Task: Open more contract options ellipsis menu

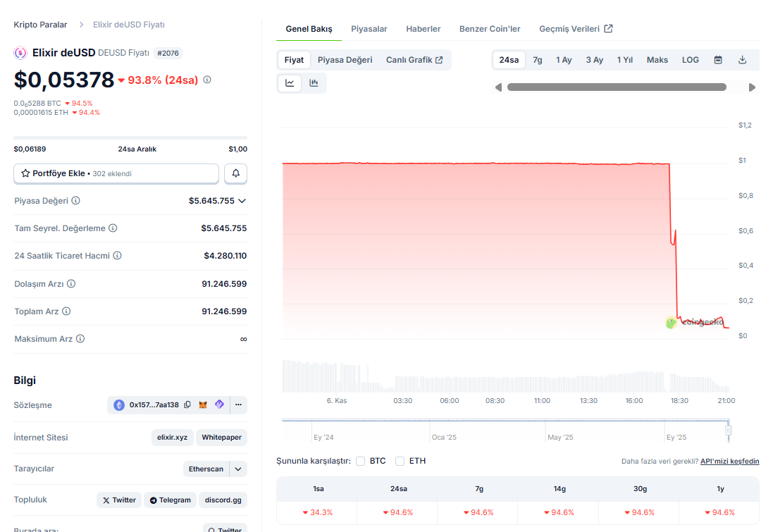Action: (x=238, y=405)
